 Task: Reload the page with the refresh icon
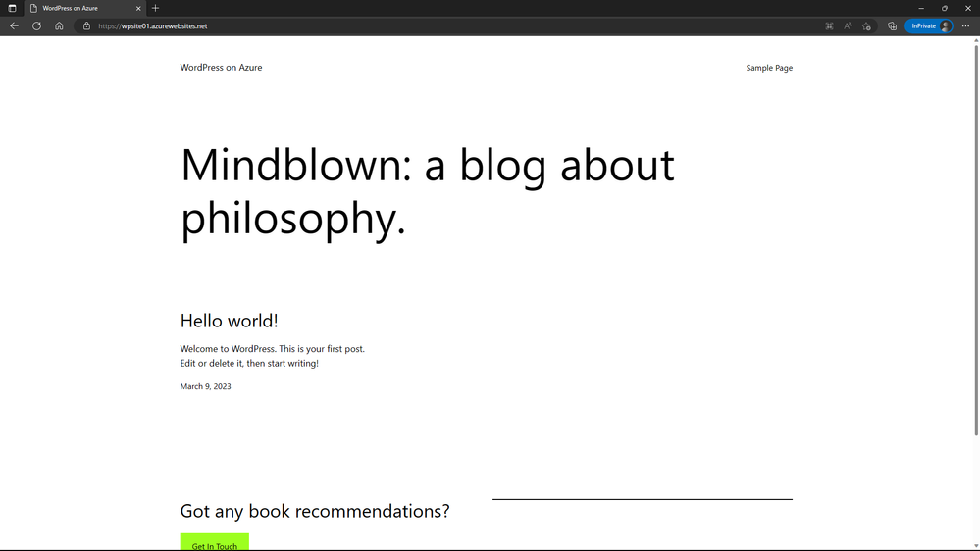pos(37,26)
